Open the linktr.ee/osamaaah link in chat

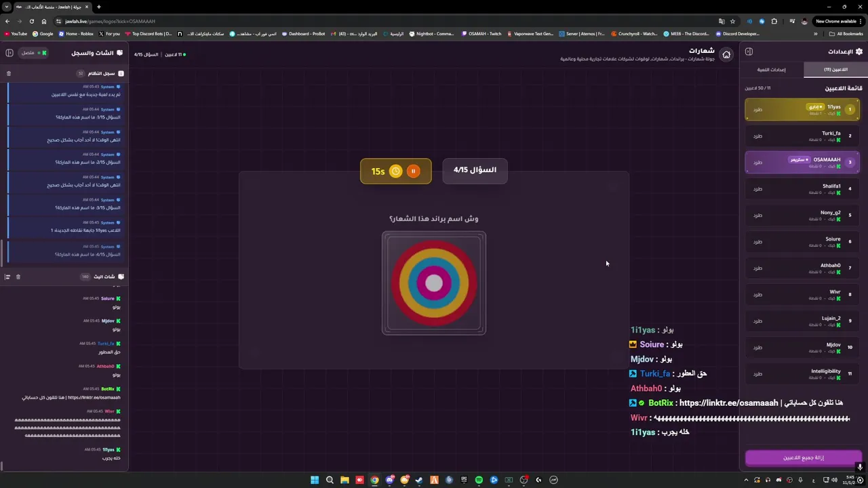point(94,398)
